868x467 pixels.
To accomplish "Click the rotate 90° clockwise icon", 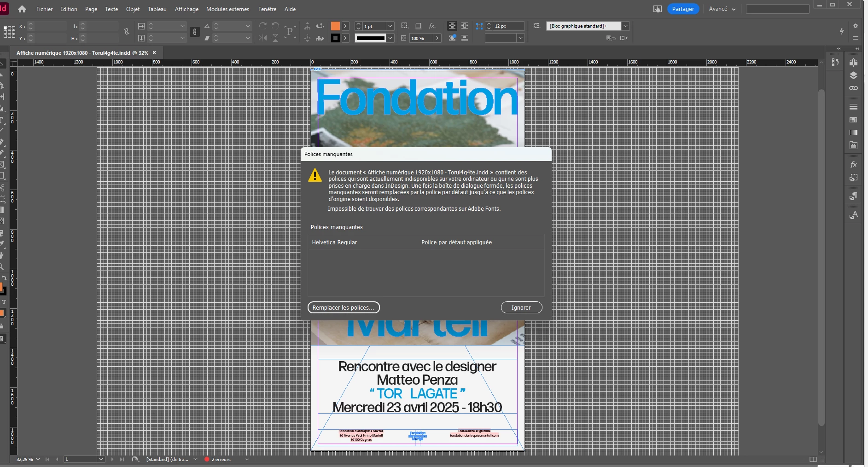I will tap(263, 26).
